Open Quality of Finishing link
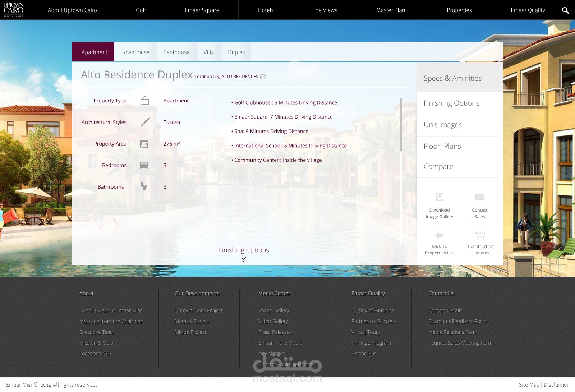This screenshot has height=392, width=575. click(x=373, y=310)
